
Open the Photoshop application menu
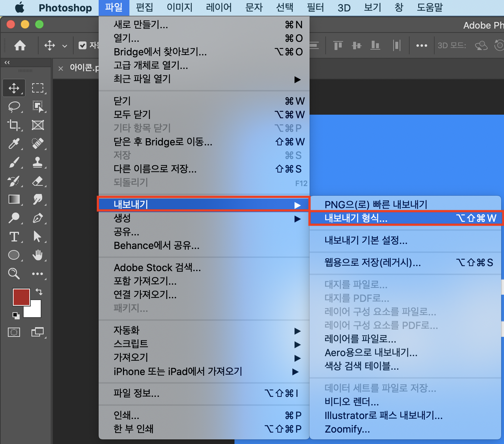tap(65, 8)
